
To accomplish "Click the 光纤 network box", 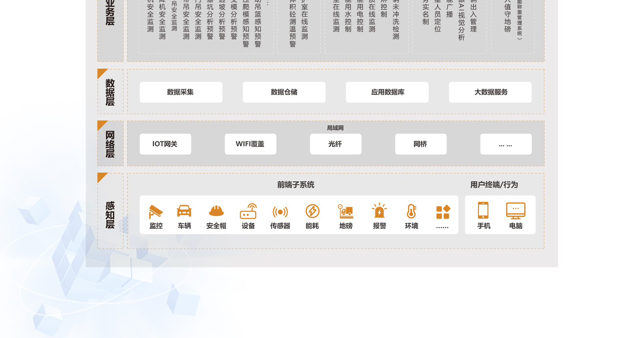I will tap(335, 144).
